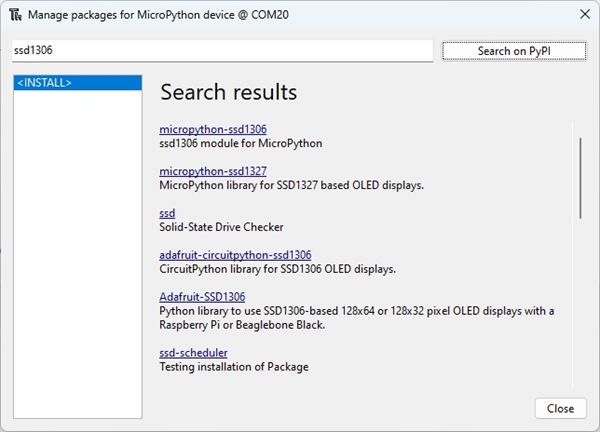This screenshot has width=600, height=432.
Task: Click 'Solid-State Drive Checker' description text
Action: pyautogui.click(x=221, y=227)
